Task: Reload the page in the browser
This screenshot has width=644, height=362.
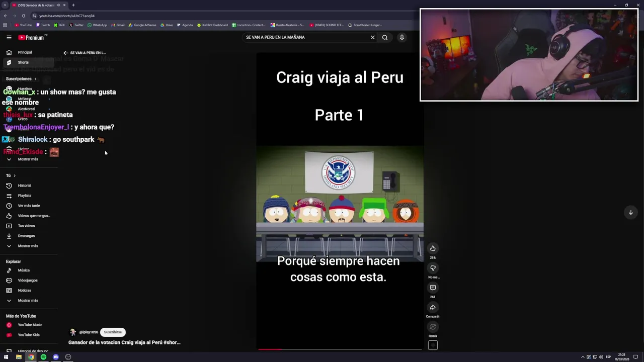Action: pyautogui.click(x=23, y=16)
